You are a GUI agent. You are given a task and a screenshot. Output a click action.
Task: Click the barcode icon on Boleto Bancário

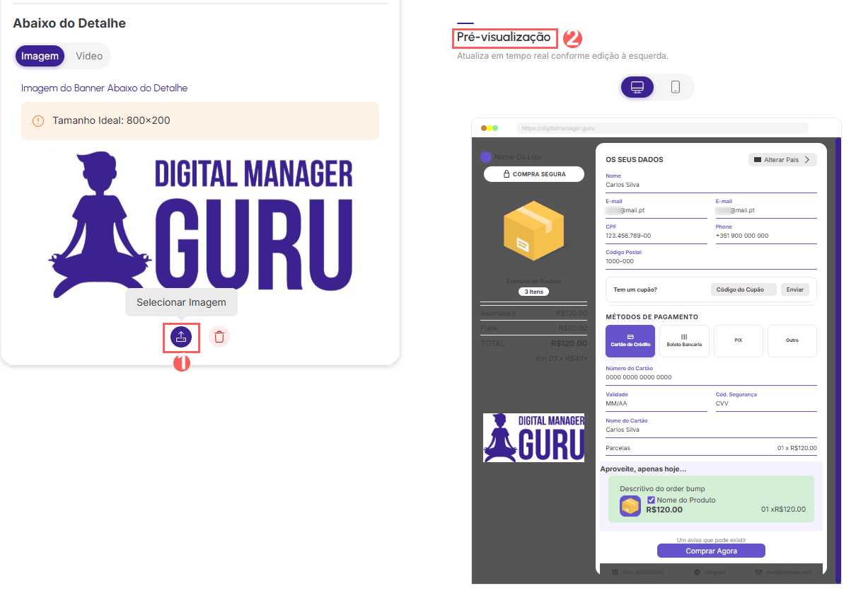684,336
